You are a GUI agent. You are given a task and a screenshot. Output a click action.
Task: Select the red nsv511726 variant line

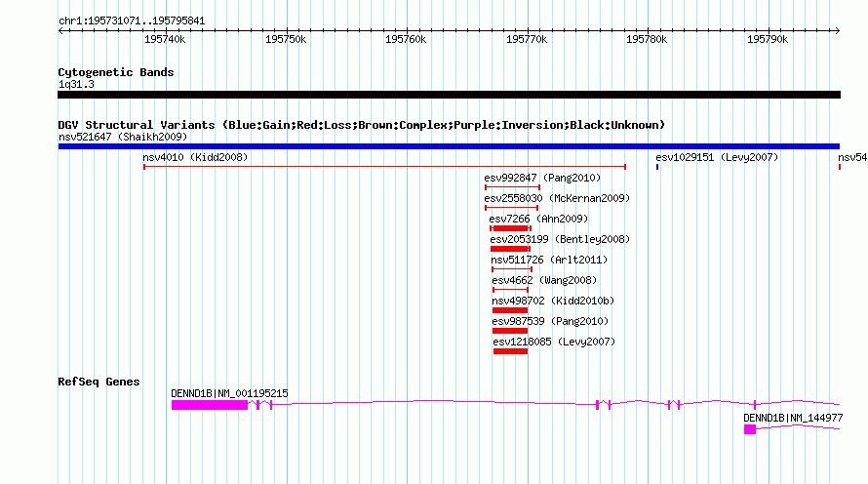point(512,269)
